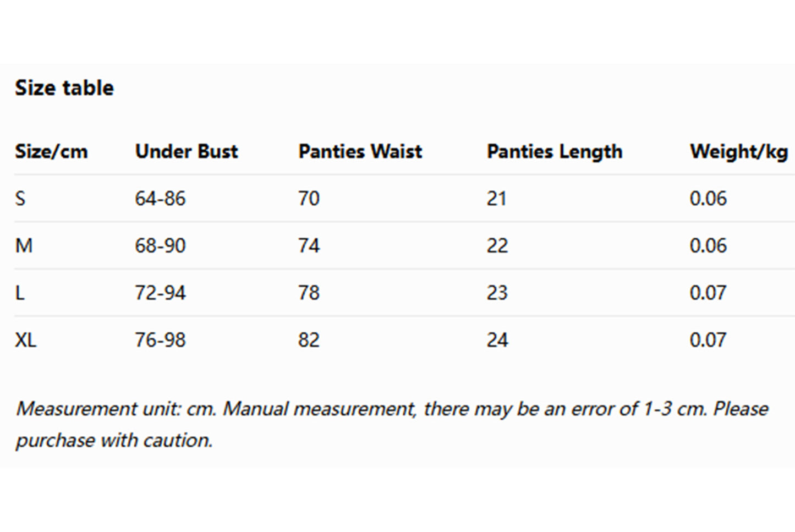This screenshot has height=532, width=795.
Task: Select the 76-98 under bust cell
Action: point(160,340)
